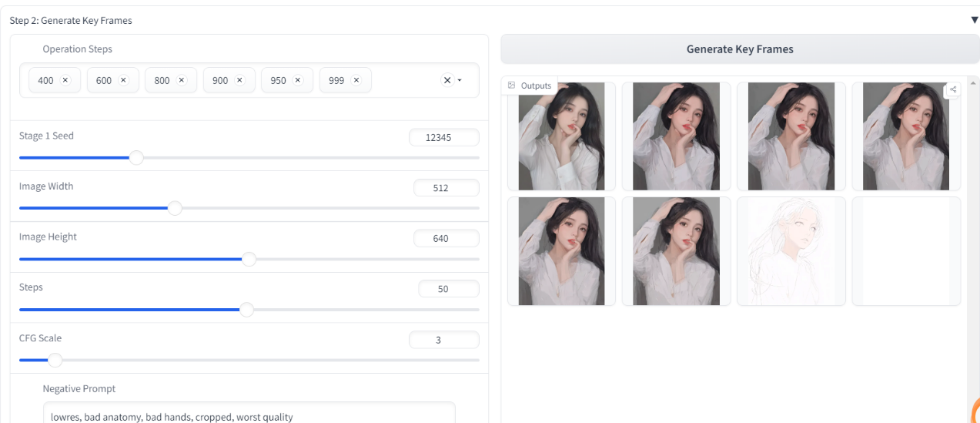Adjust the Image Height slider
Screen dimensions: 980x423
point(249,260)
